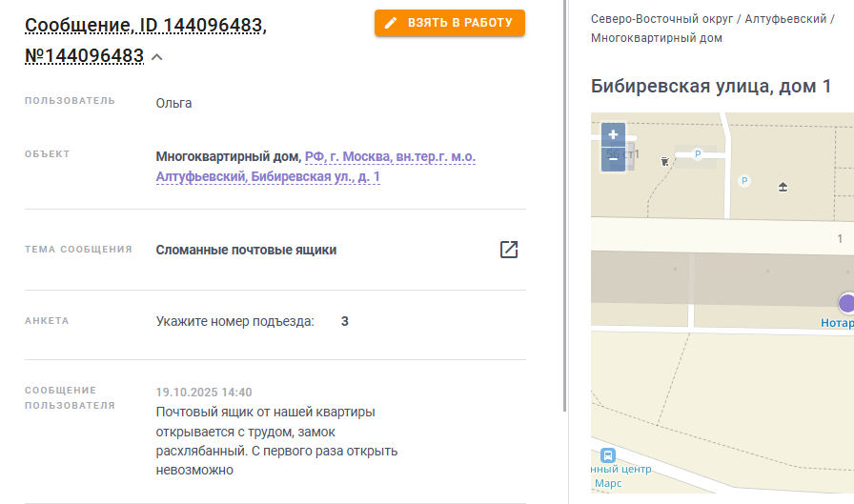Click the map icon right of the parking markers
854x504 pixels.
click(x=783, y=188)
